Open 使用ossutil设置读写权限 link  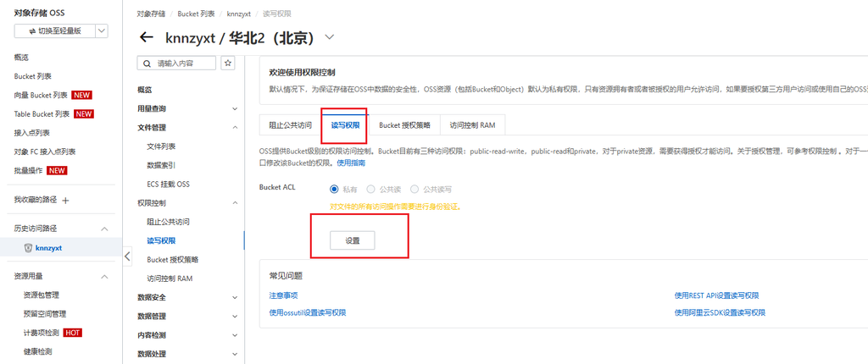(307, 312)
